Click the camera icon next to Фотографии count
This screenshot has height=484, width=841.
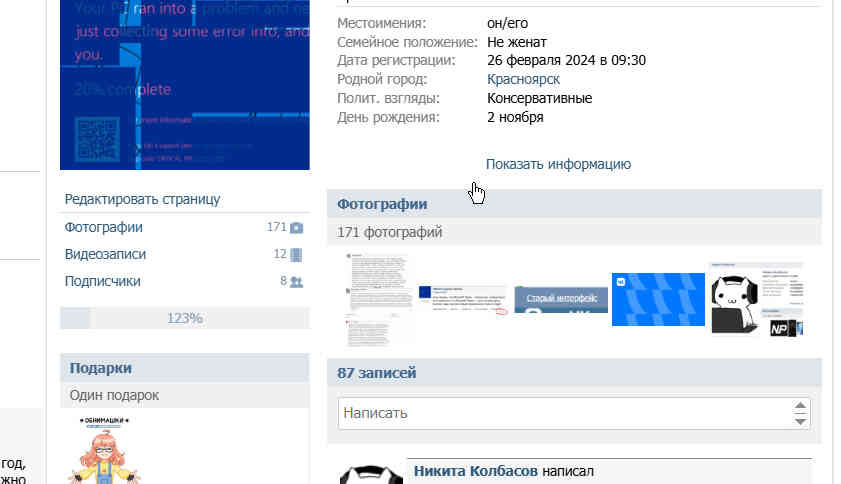tap(297, 228)
